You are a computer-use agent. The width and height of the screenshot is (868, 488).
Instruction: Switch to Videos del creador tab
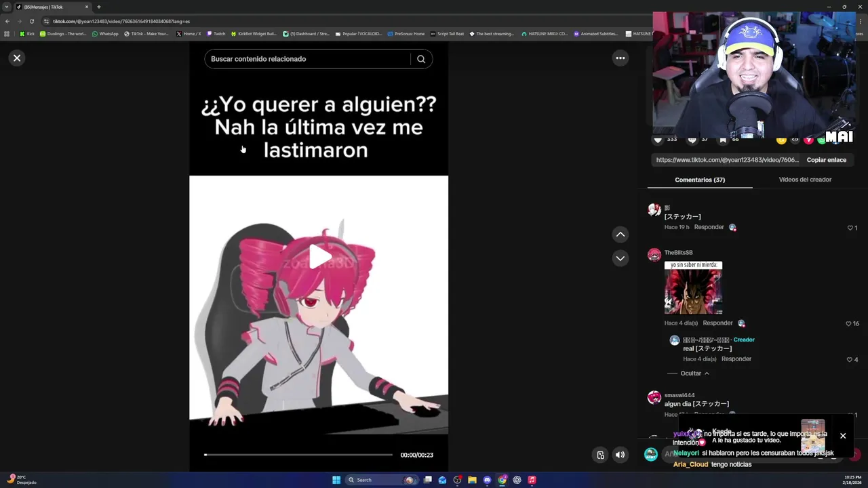805,180
